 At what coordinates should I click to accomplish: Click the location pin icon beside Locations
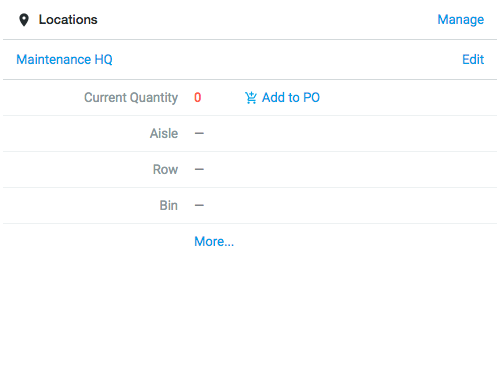point(24,20)
